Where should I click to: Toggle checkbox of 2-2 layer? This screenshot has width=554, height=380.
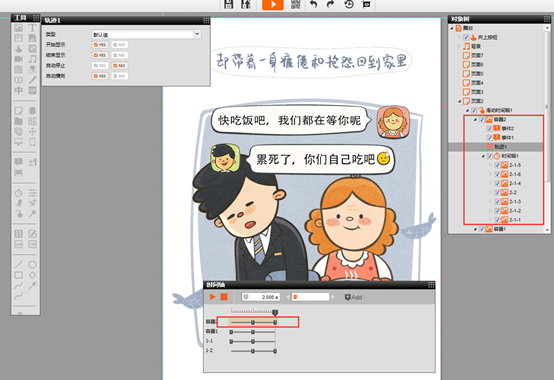[497, 192]
